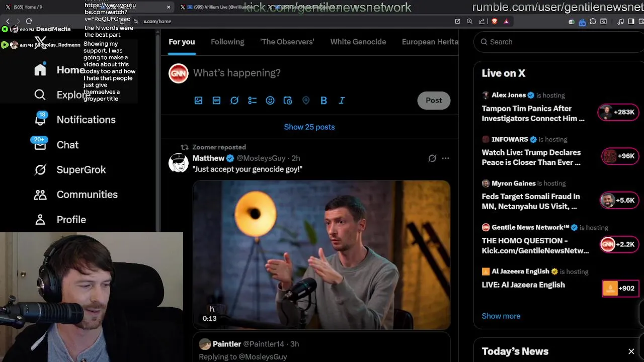Toggle italic text formatting
Image resolution: width=644 pixels, height=362 pixels.
[342, 101]
